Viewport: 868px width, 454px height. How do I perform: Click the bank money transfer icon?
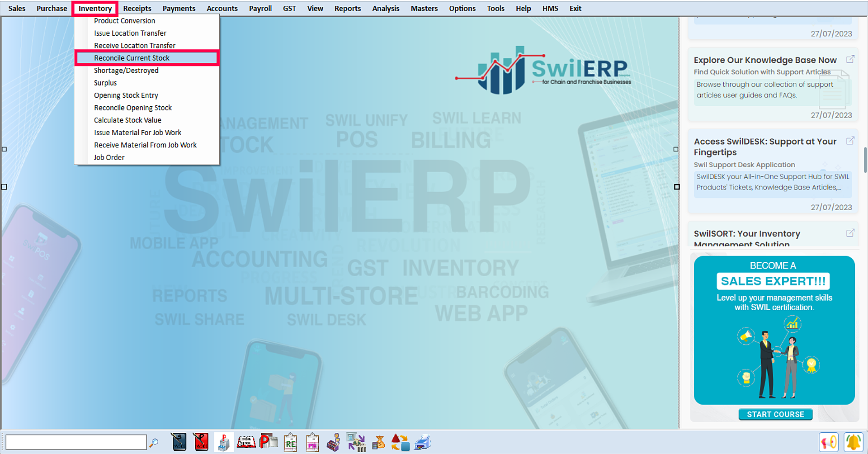tap(356, 442)
